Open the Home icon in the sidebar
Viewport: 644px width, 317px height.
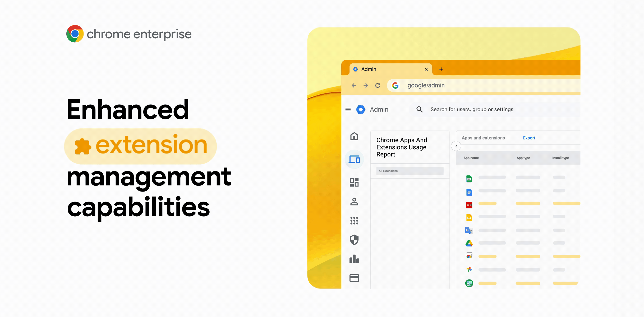tap(354, 136)
